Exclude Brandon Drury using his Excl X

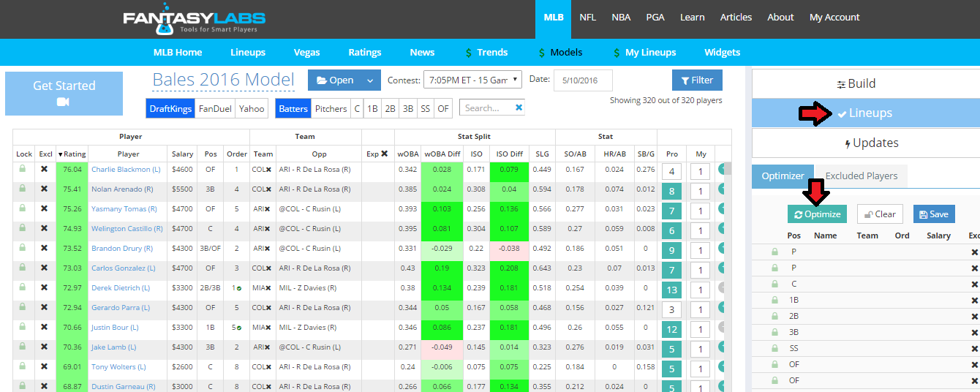[44, 248]
